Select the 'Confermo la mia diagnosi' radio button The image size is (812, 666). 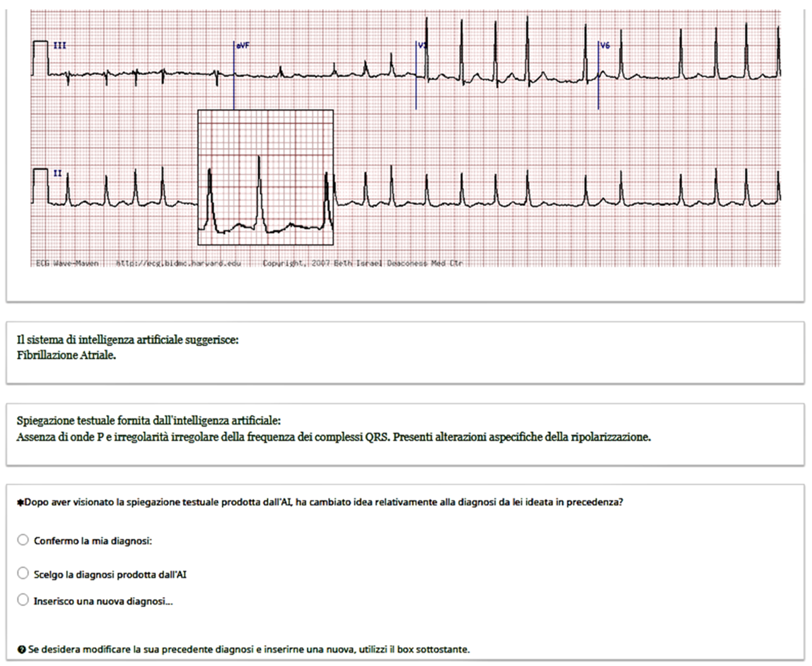(x=23, y=540)
